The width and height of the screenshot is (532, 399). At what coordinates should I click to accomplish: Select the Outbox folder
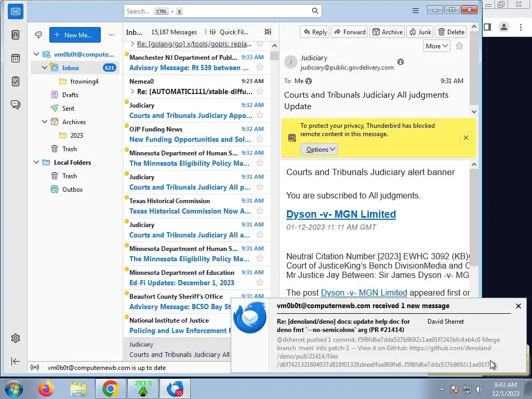point(75,189)
